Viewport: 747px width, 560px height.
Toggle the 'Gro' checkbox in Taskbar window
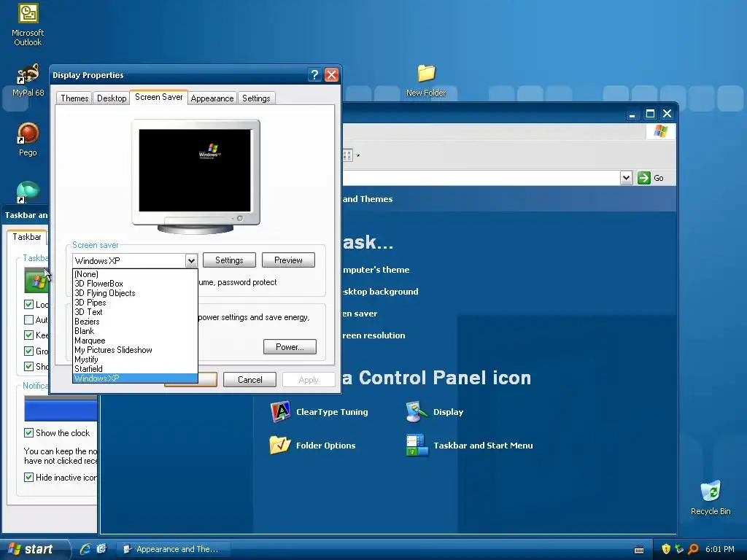[x=28, y=351]
